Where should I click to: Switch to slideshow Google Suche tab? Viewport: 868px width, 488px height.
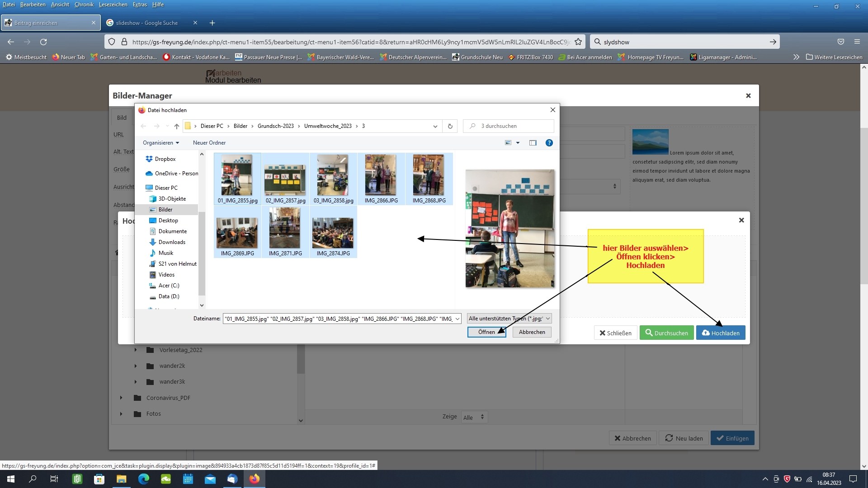(147, 23)
